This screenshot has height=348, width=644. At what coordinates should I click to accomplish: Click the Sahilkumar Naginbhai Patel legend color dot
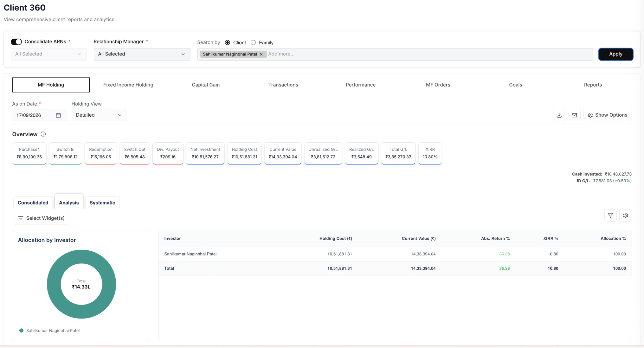point(21,331)
